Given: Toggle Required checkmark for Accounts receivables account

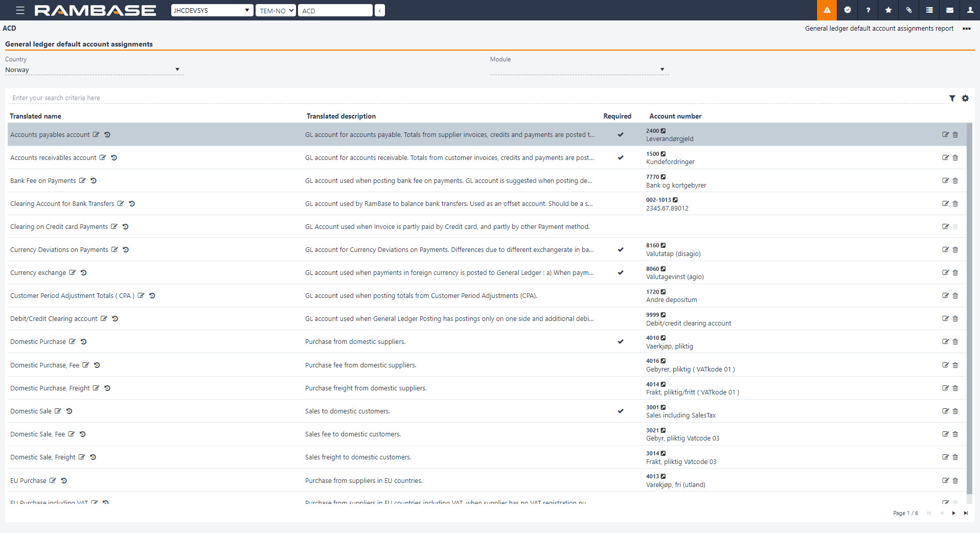Looking at the screenshot, I should coord(620,158).
